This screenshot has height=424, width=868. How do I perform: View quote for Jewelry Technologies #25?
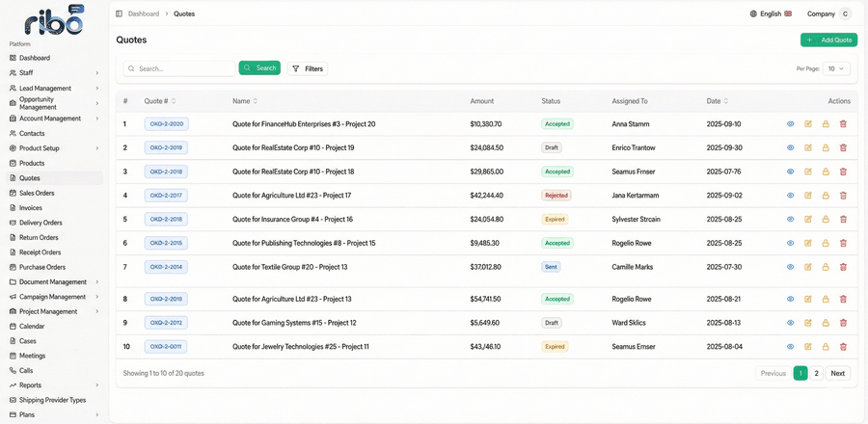pyautogui.click(x=791, y=347)
